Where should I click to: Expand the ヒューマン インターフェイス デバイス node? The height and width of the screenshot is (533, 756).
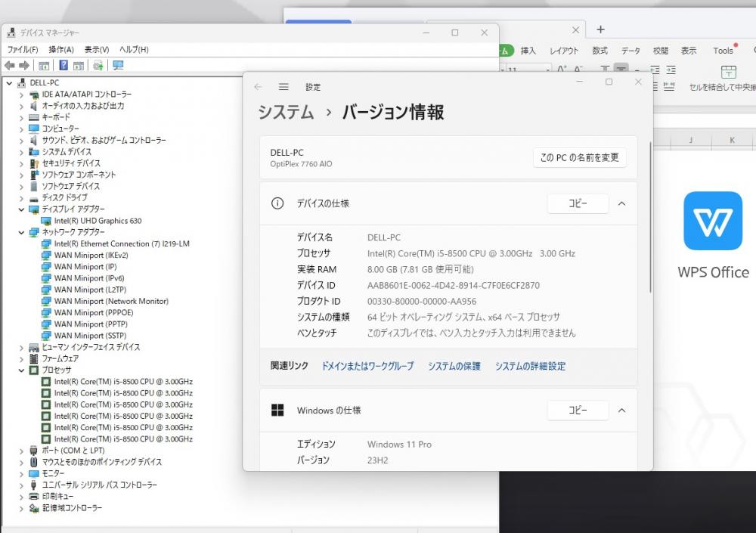pos(21,347)
